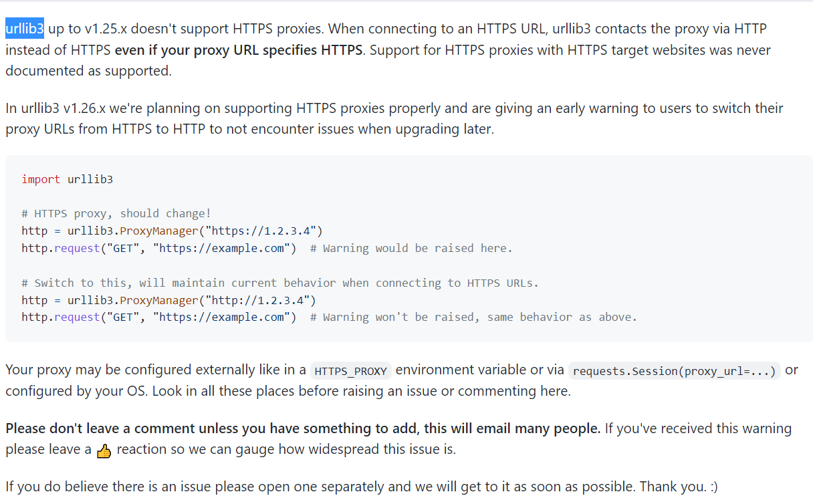Click bold text "even if your proxy URL specifies HTTPS"
Image resolution: width=813 pixels, height=504 pixels.
point(239,50)
